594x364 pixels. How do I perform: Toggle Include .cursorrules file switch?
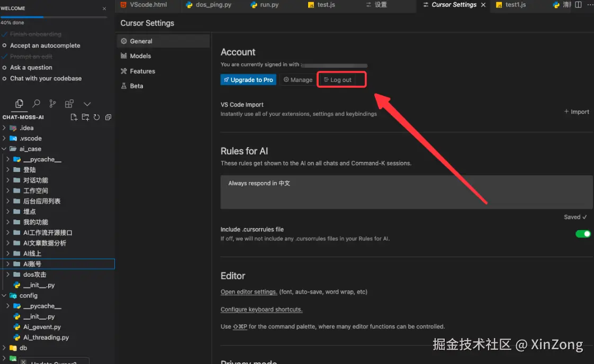click(x=583, y=234)
